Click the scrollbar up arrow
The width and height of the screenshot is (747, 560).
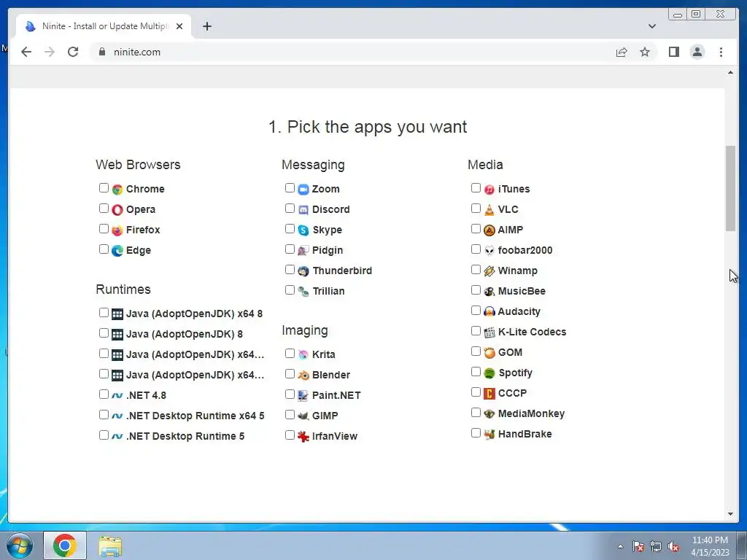[x=730, y=72]
